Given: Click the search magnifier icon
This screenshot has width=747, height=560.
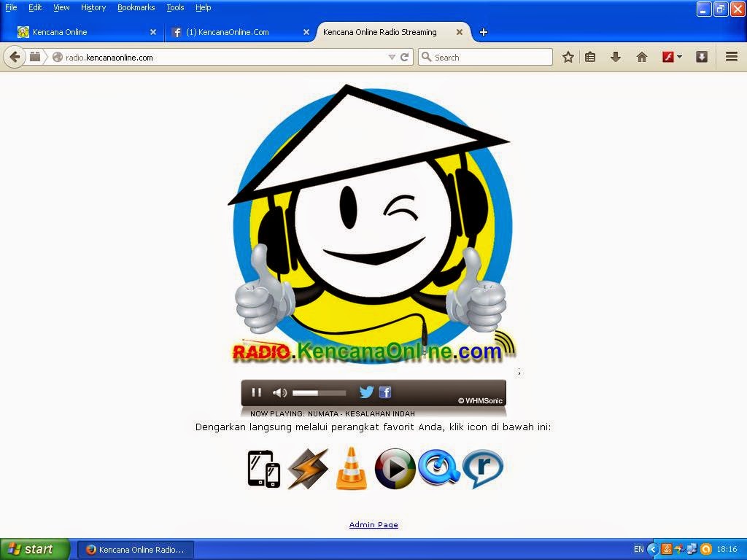Looking at the screenshot, I should click(x=426, y=57).
